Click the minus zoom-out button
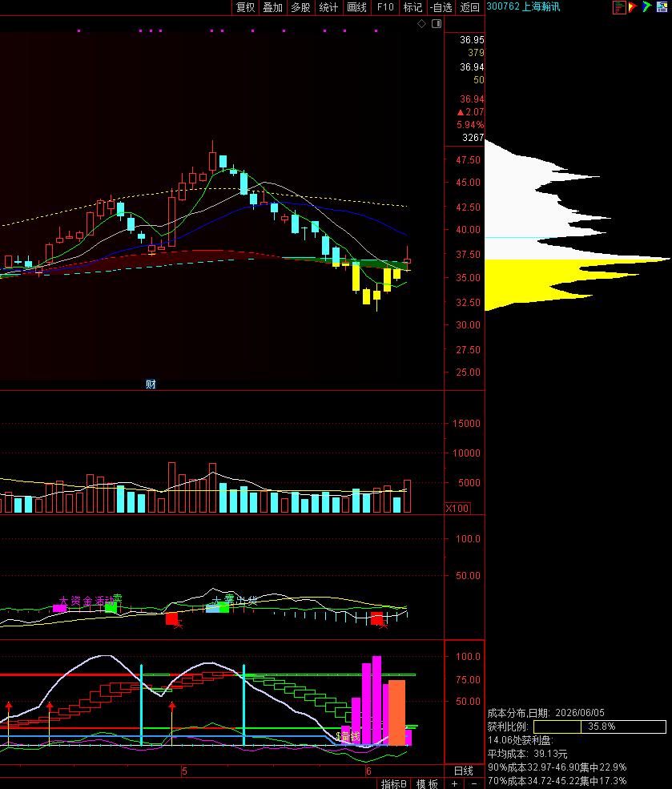 pos(473,783)
